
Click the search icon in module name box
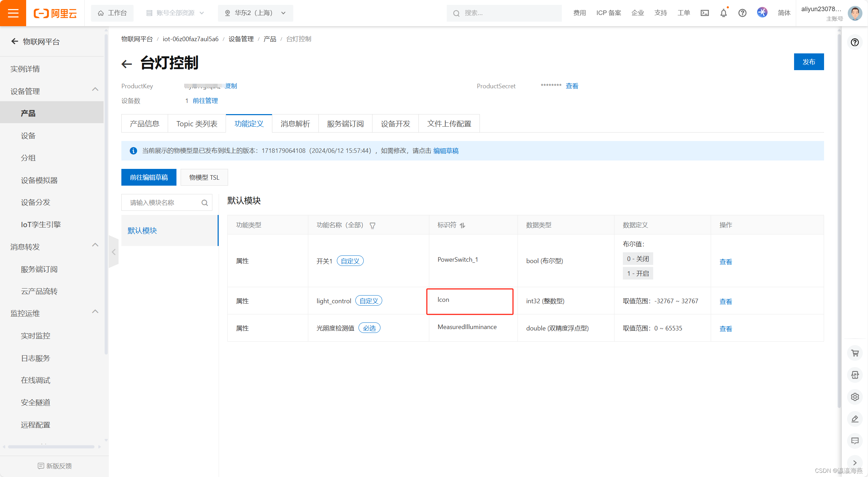205,203
